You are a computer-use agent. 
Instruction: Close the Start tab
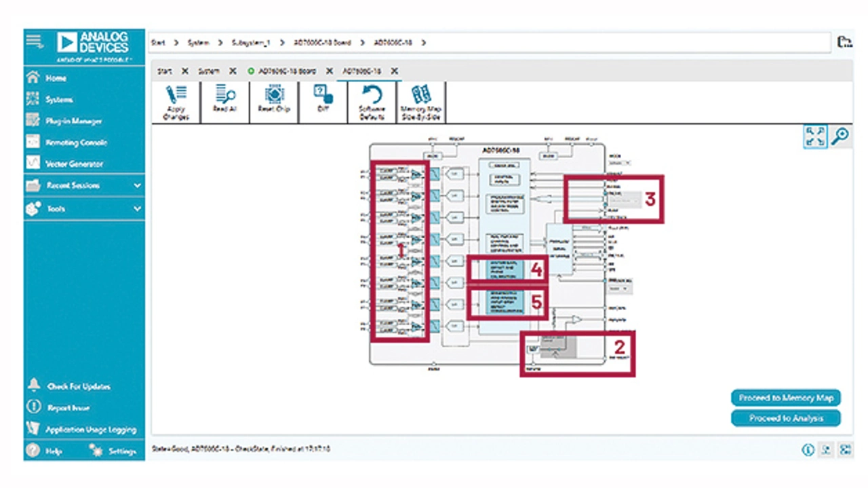click(x=185, y=71)
